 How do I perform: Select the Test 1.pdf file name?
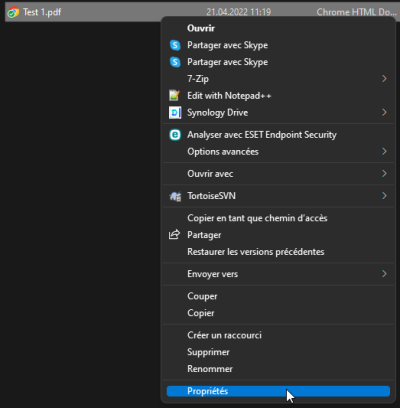pos(42,12)
